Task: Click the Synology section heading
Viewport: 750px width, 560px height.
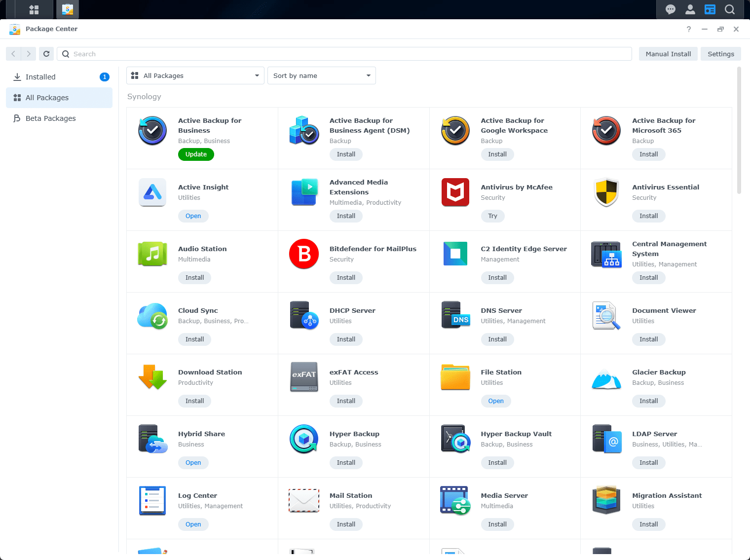Action: (x=144, y=97)
